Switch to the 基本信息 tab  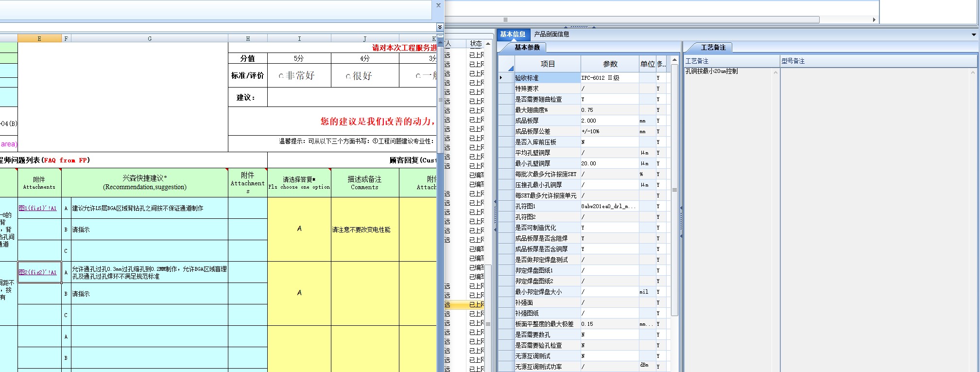513,35
